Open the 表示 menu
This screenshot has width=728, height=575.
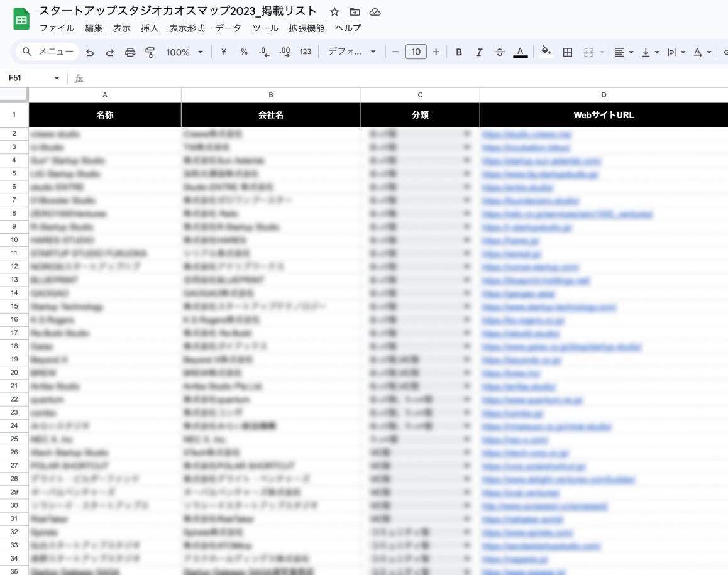pyautogui.click(x=121, y=28)
